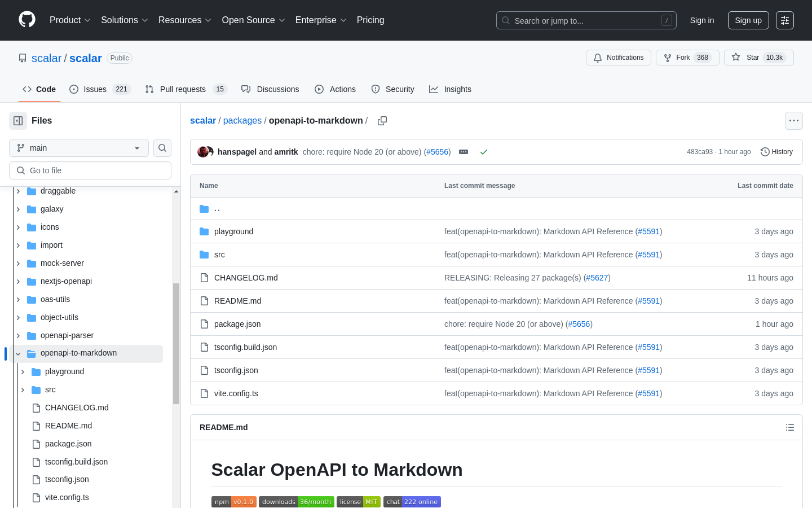This screenshot has width=812, height=508.
Task: Star the scalar repository
Action: (759, 58)
